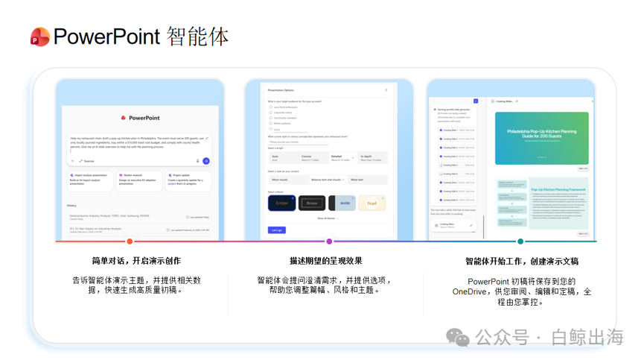Open the Semiconductor Industry Analysis history item

[139, 217]
